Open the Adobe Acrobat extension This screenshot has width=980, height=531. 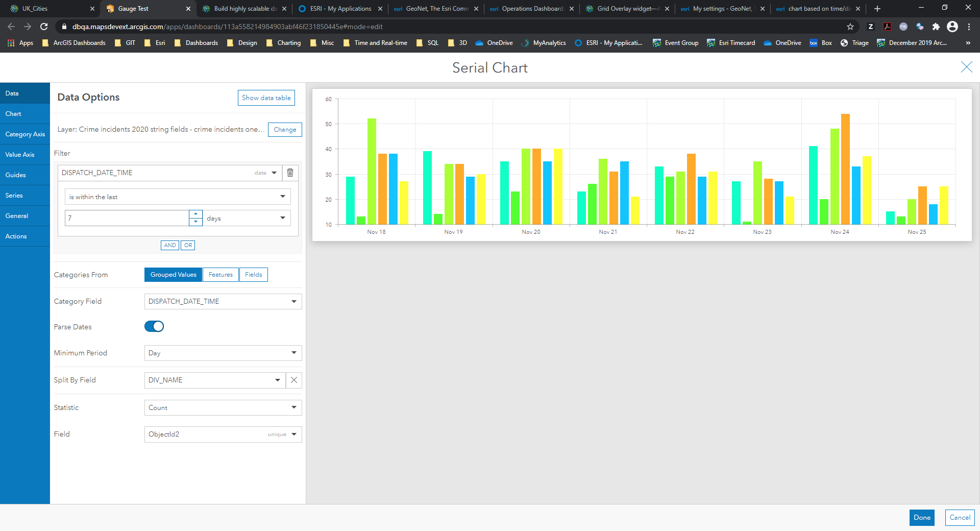[888, 27]
